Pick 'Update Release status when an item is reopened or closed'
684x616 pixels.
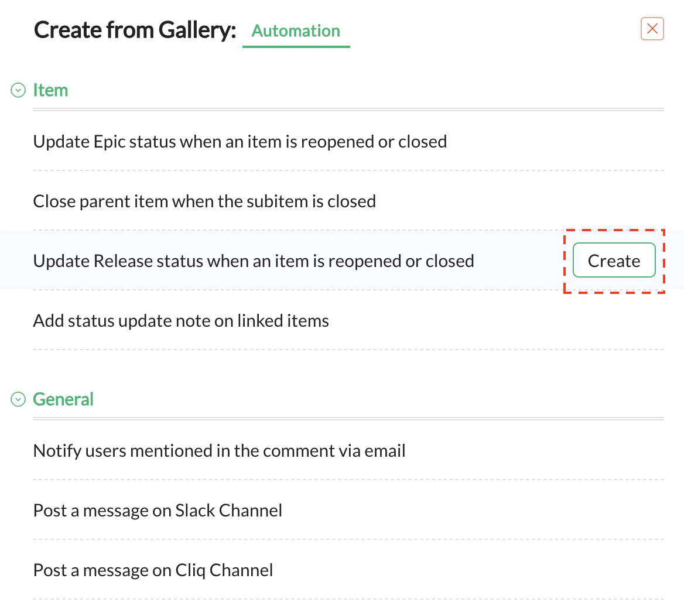[253, 261]
